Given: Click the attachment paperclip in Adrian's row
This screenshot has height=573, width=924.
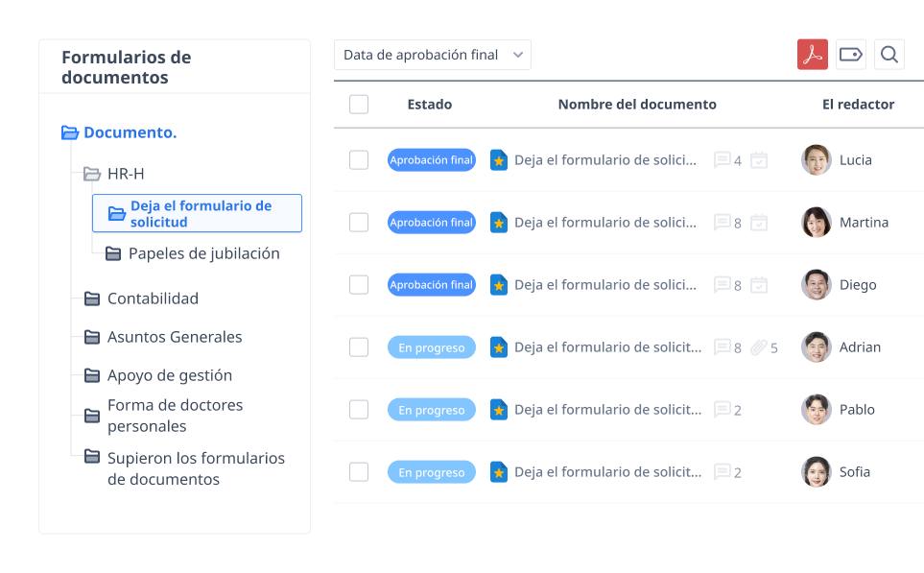Looking at the screenshot, I should (x=759, y=347).
